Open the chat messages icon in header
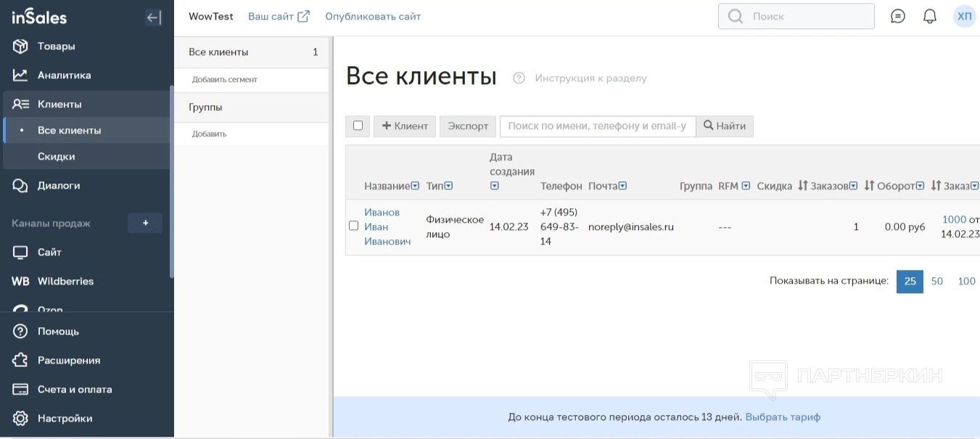This screenshot has width=980, height=439. coord(897,16)
